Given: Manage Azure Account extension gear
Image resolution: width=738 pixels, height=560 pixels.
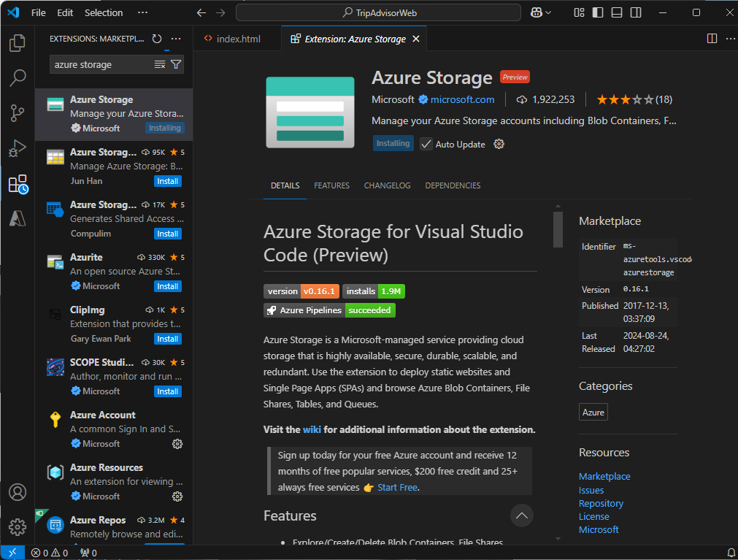Looking at the screenshot, I should coord(177,444).
